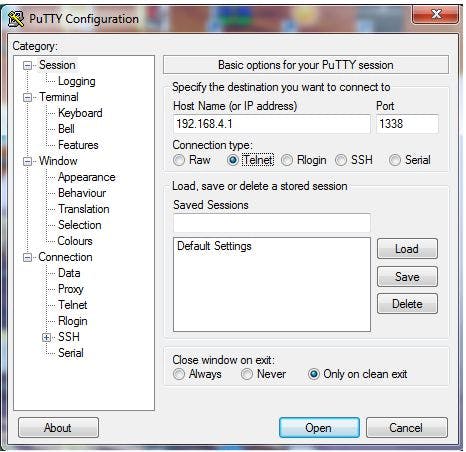The width and height of the screenshot is (466, 452).
Task: Select Proxy under Connection
Action: point(70,289)
